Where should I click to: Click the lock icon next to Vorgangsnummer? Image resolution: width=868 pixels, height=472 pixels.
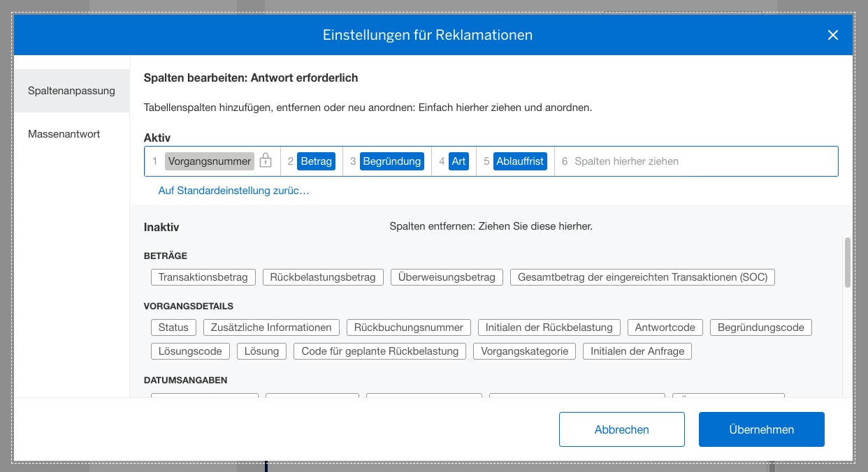point(267,161)
